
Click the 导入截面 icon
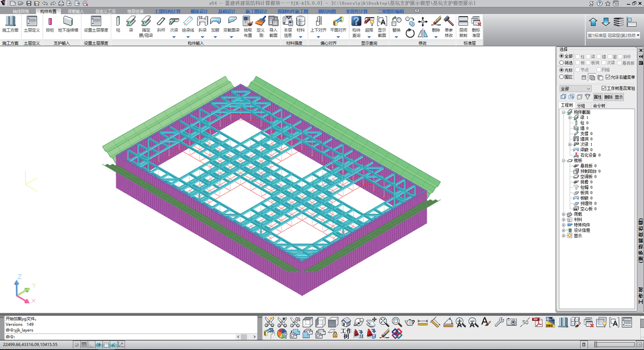click(273, 27)
